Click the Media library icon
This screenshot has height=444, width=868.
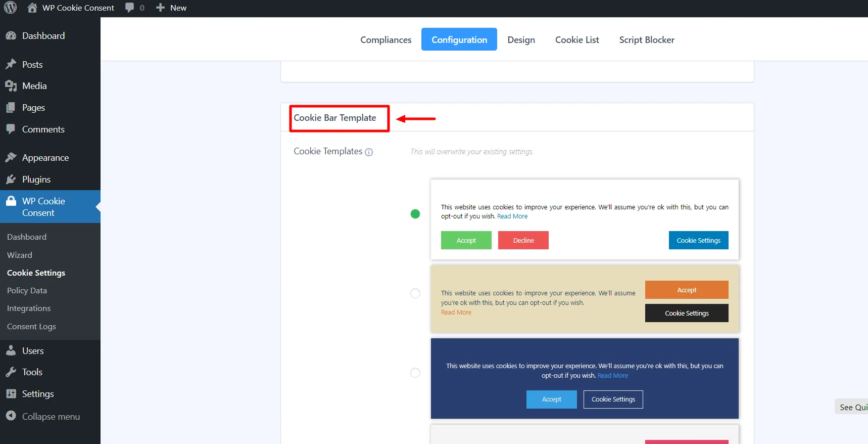pos(11,86)
